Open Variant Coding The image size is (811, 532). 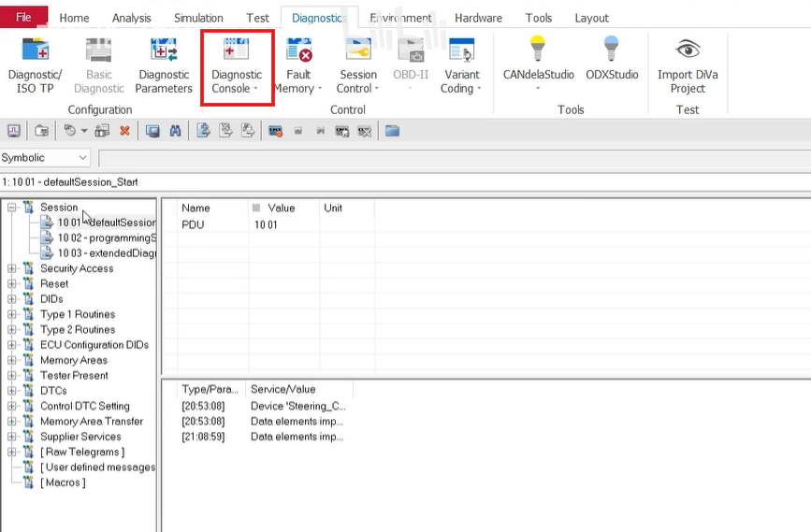point(461,65)
